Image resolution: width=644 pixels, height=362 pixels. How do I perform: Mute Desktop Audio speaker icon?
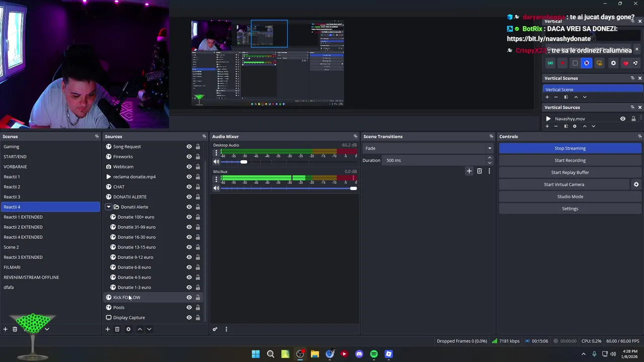point(216,162)
